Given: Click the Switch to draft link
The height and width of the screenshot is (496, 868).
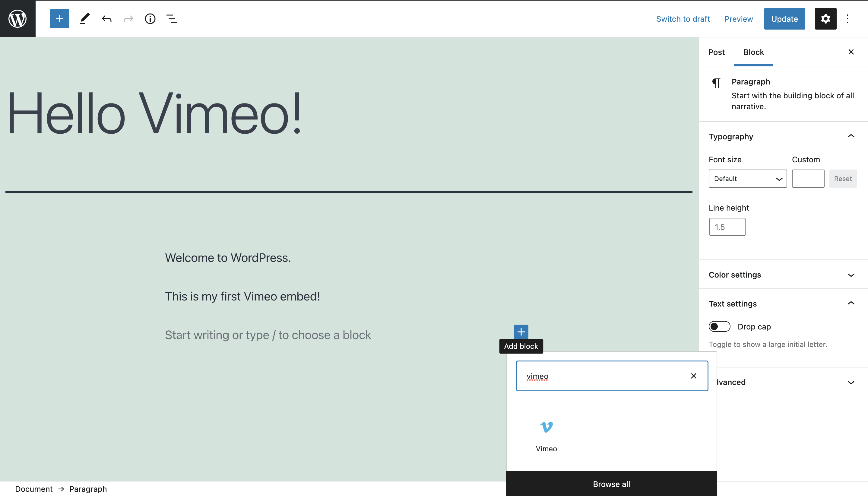Looking at the screenshot, I should (683, 19).
